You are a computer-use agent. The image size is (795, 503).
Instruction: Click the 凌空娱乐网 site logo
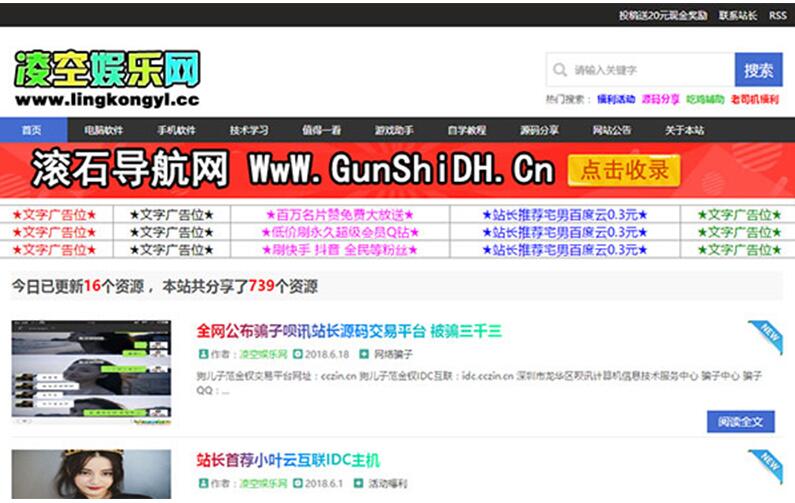[107, 78]
